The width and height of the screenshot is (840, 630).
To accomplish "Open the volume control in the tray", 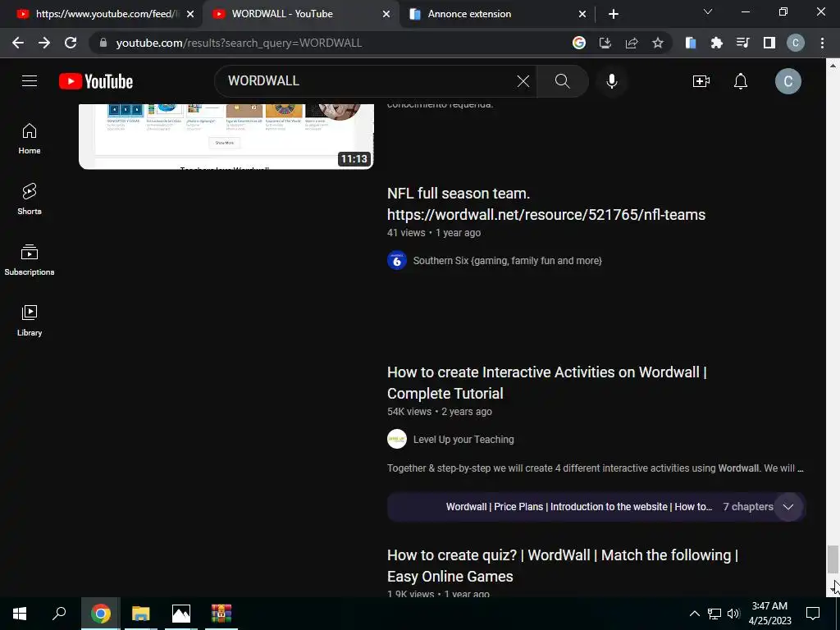I will 733,614.
